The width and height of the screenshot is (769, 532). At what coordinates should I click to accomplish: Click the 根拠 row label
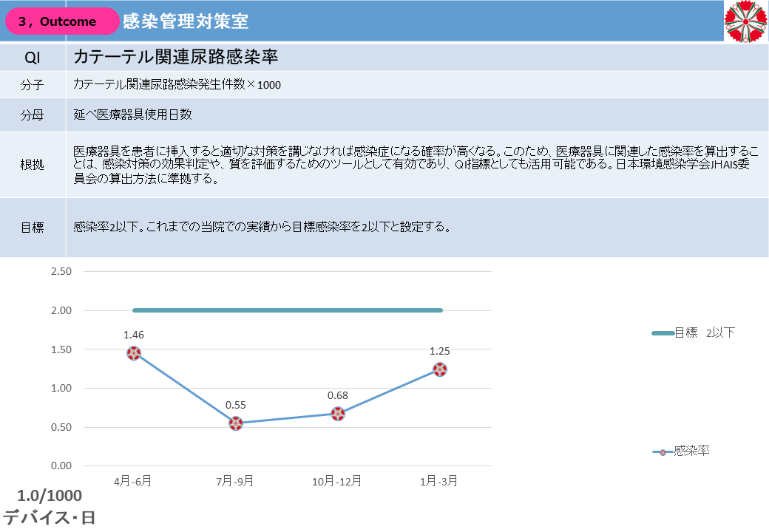(x=33, y=165)
